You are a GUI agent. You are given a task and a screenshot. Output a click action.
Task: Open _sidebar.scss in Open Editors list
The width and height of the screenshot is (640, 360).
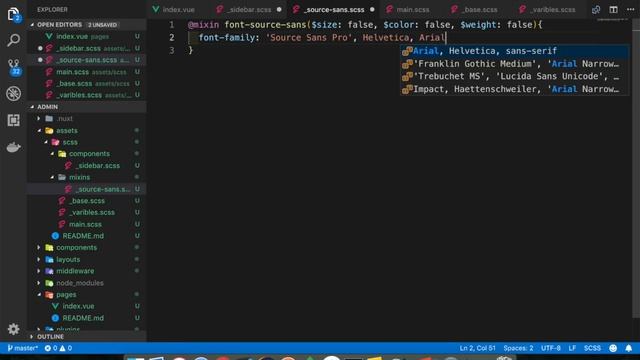(x=86, y=48)
